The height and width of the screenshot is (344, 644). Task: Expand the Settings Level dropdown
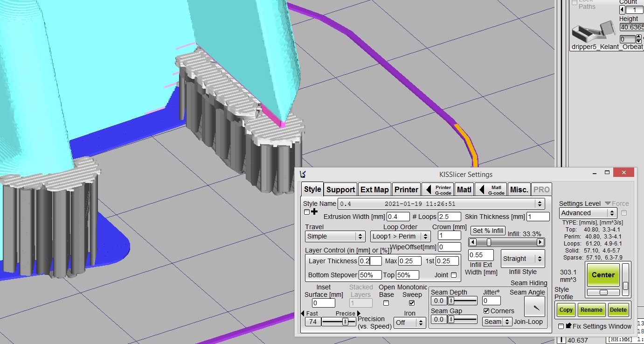[x=588, y=213]
